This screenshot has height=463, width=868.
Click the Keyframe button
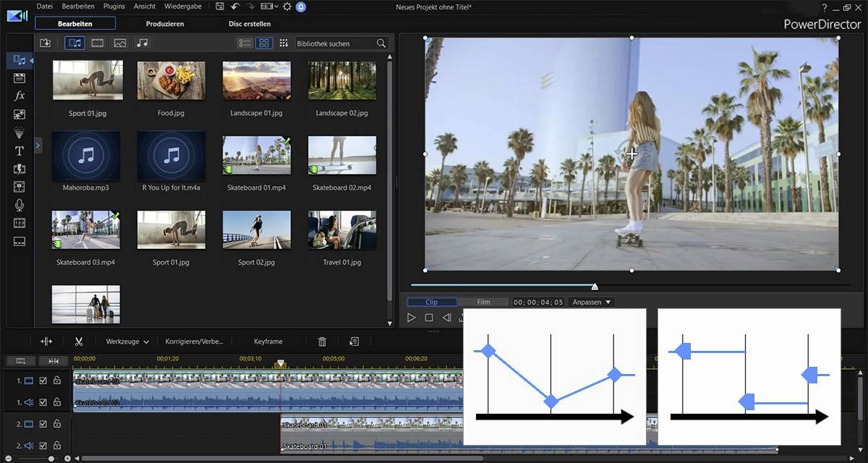coord(268,341)
